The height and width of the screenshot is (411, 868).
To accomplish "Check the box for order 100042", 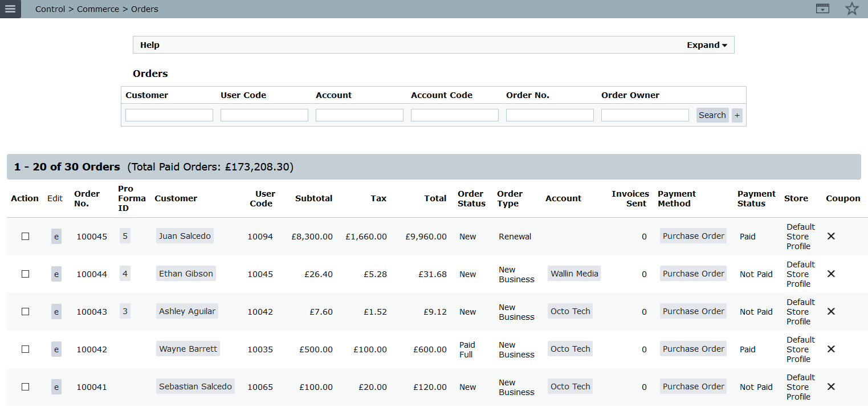I will [x=25, y=349].
